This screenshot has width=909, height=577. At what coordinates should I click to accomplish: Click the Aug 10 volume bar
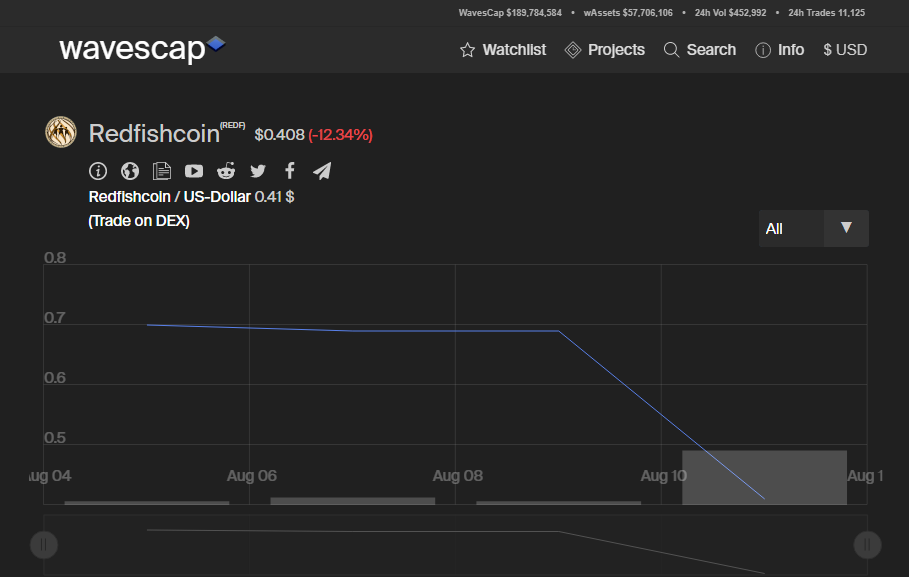[764, 477]
